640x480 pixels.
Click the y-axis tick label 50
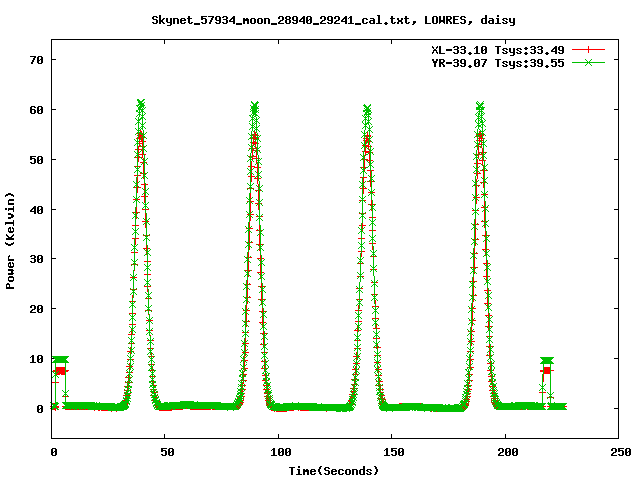pos(36,160)
